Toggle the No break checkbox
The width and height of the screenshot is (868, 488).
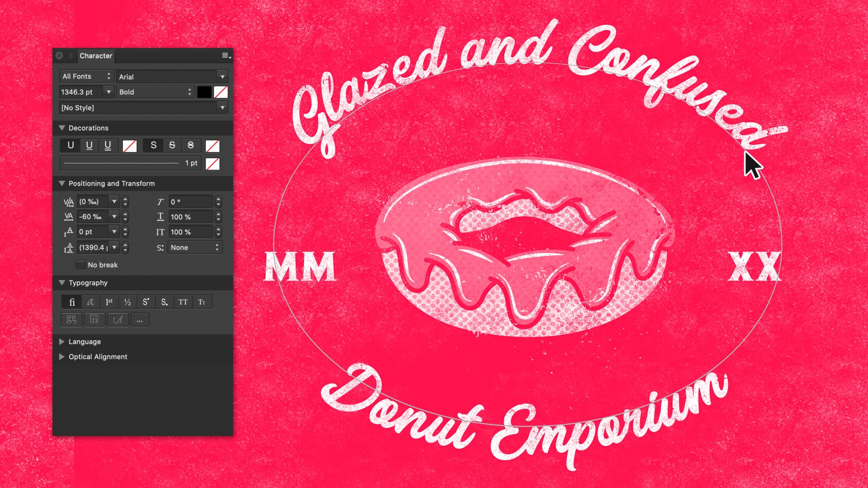pyautogui.click(x=80, y=264)
